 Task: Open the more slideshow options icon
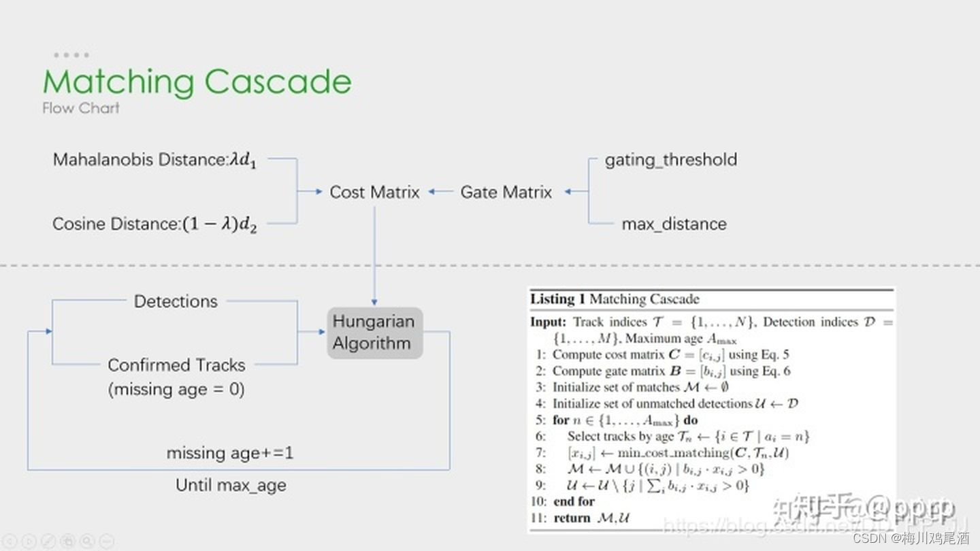point(107,541)
